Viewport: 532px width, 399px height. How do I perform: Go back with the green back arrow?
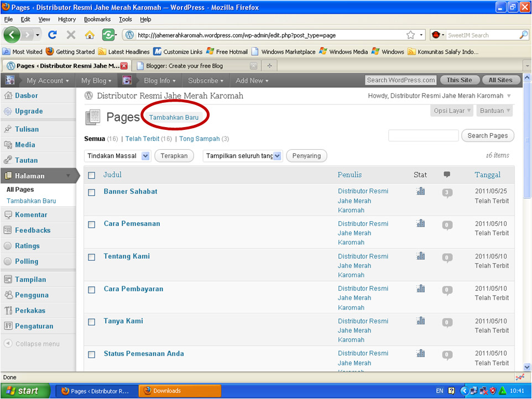(x=12, y=35)
